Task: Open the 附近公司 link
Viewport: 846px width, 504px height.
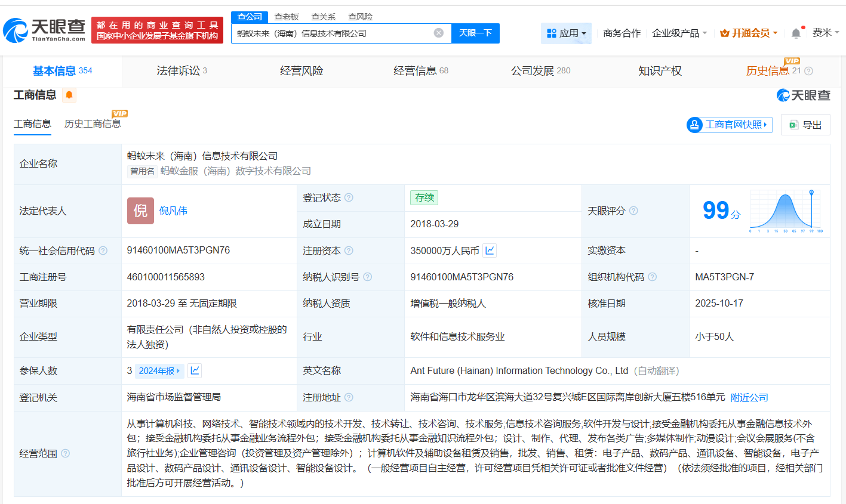Action: pos(749,397)
